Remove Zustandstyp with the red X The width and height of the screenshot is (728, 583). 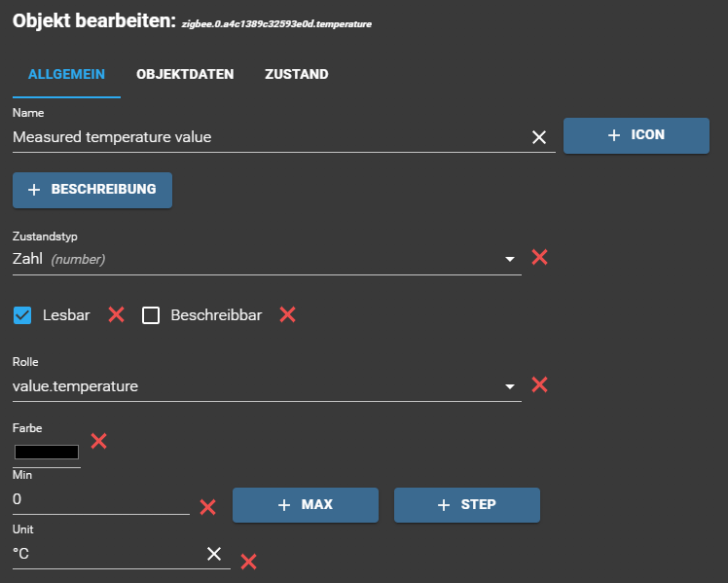pyautogui.click(x=539, y=258)
